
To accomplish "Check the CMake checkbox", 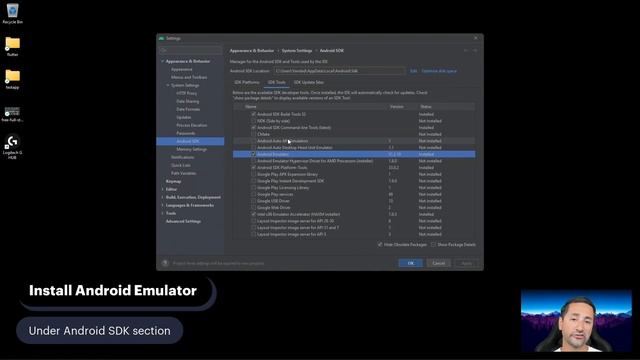I will click(x=253, y=134).
